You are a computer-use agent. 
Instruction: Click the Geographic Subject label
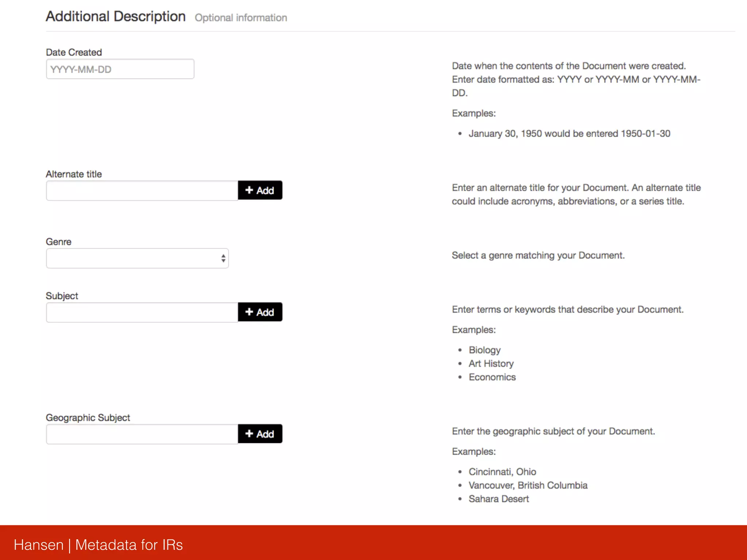(x=88, y=418)
